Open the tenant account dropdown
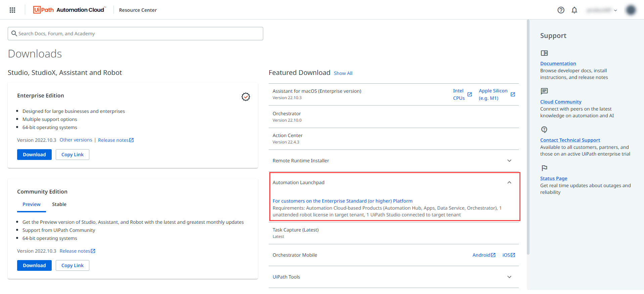The width and height of the screenshot is (644, 294). point(602,10)
